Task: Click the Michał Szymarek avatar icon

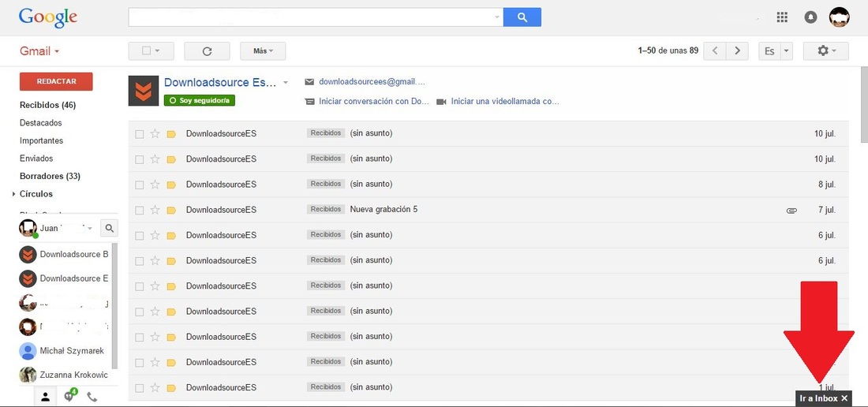Action: click(x=28, y=351)
